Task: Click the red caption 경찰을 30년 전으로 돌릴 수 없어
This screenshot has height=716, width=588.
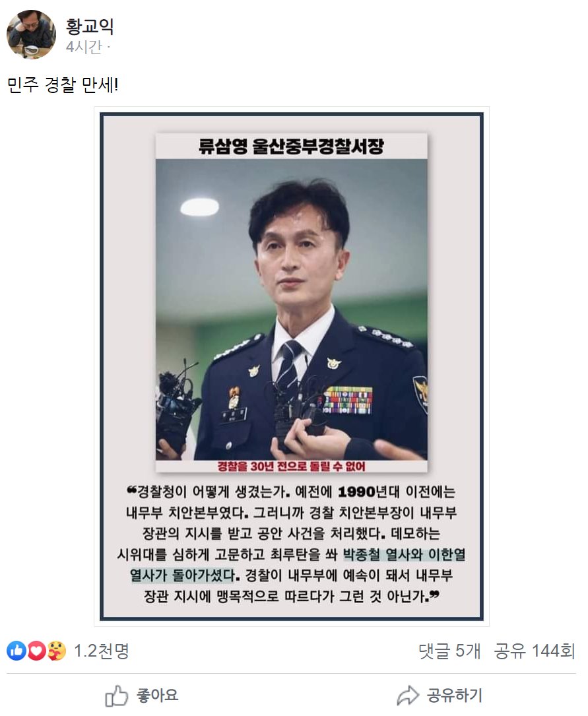Action: [x=291, y=466]
